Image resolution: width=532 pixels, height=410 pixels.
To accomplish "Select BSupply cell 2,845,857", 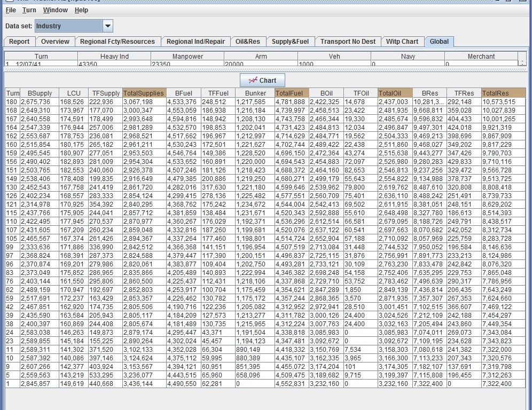I will click(x=40, y=383).
